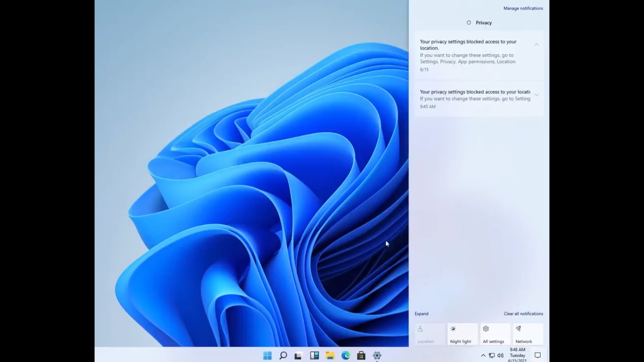The width and height of the screenshot is (644, 362).
Task: Open the Network quick action tile
Action: point(528,334)
